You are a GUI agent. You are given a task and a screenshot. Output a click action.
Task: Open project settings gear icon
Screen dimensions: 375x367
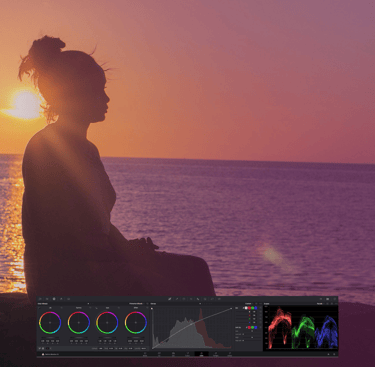pyautogui.click(x=334, y=354)
